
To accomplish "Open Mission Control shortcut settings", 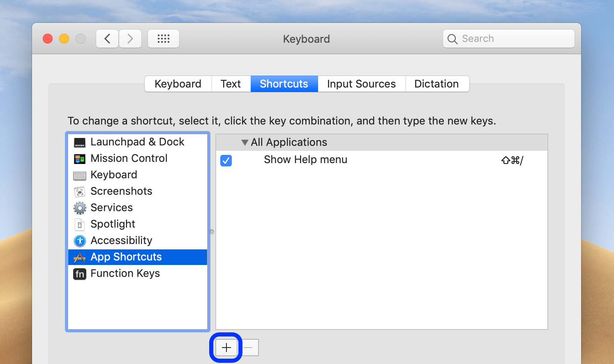I will [129, 158].
